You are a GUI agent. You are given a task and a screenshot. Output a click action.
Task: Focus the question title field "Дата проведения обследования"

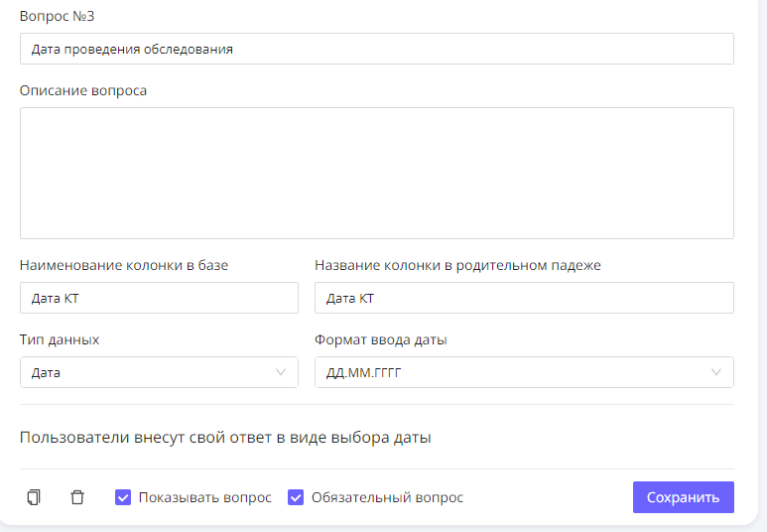(376, 49)
